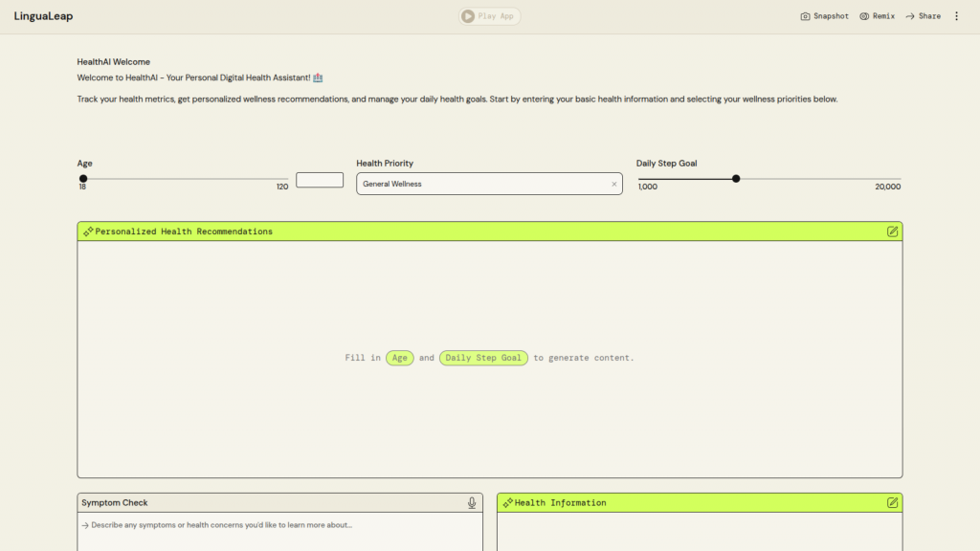Screen dimensions: 980x551
Task: Click the LinguaLeap app title
Action: pos(43,16)
